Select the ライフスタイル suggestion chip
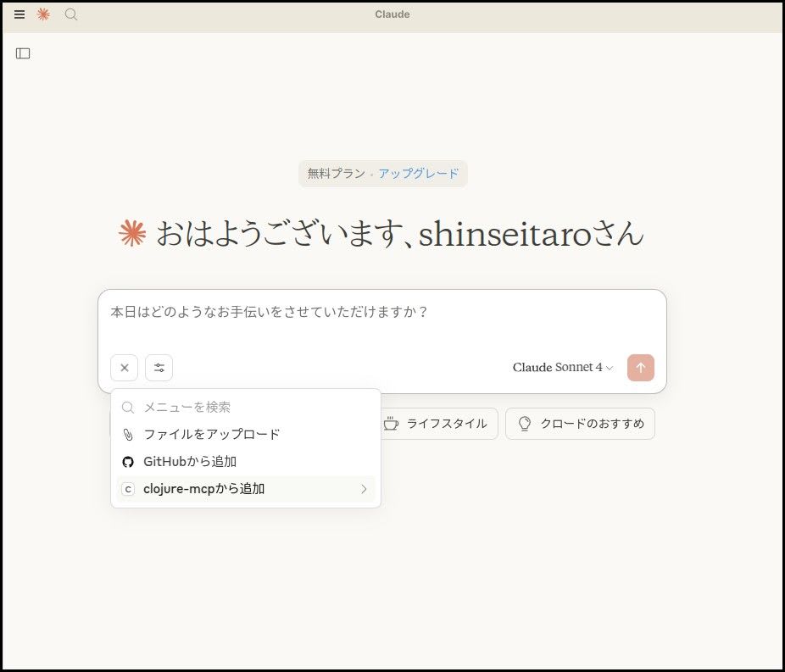This screenshot has width=785, height=672. [439, 424]
